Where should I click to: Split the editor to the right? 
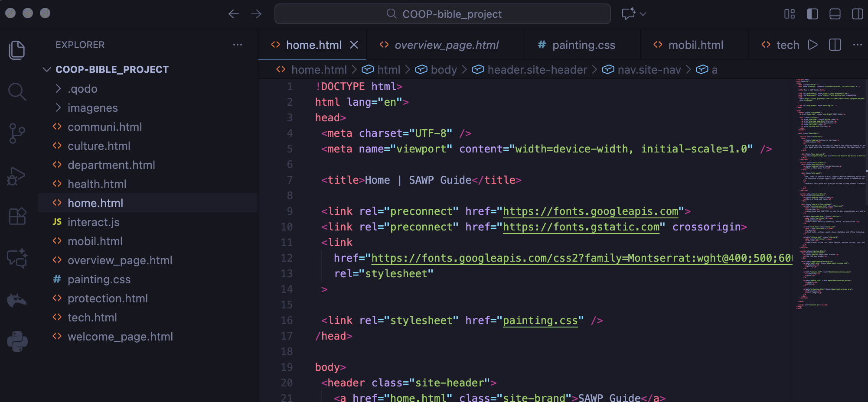[835, 45]
